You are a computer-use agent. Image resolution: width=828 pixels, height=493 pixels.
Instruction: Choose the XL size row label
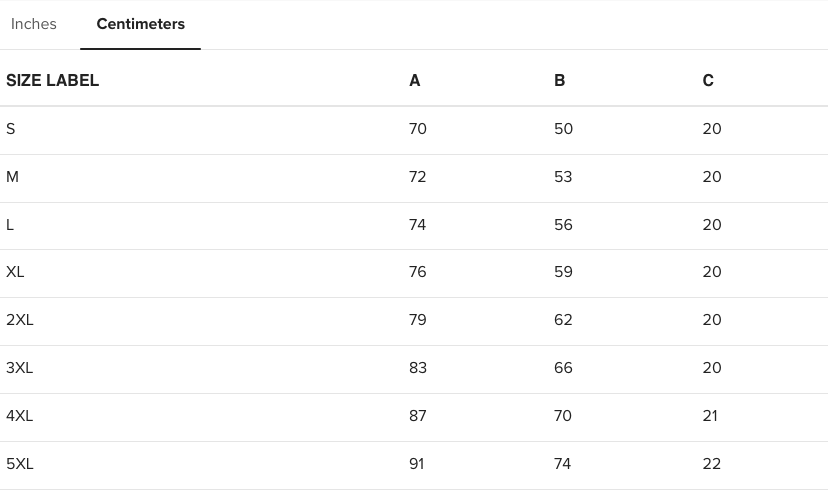[15, 272]
